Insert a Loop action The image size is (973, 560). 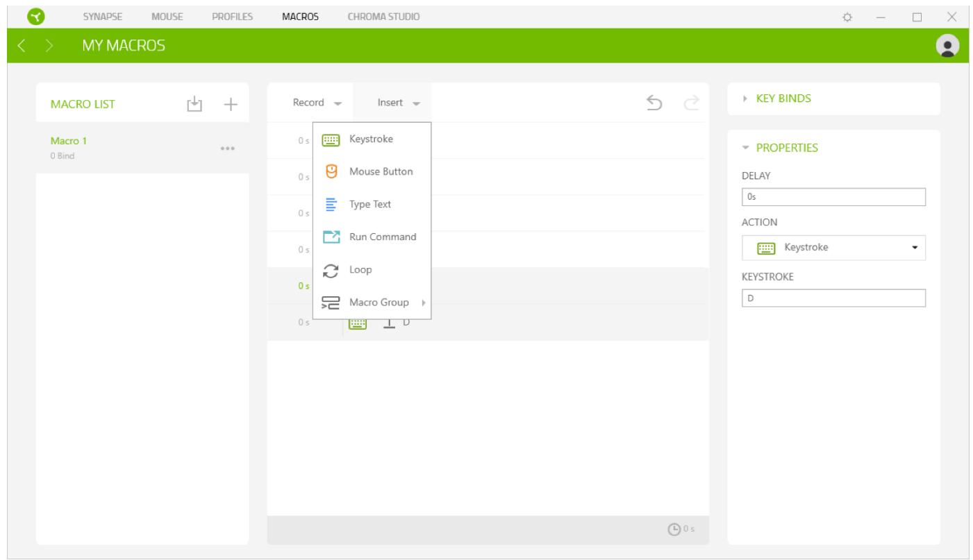coord(372,269)
